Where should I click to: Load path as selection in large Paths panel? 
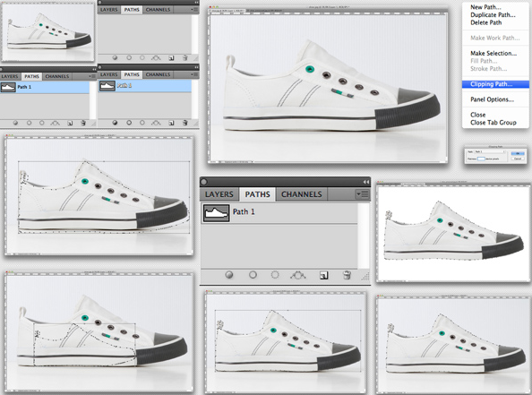point(275,275)
